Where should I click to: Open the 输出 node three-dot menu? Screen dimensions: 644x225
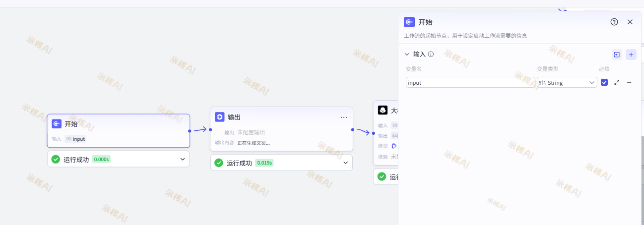[344, 117]
